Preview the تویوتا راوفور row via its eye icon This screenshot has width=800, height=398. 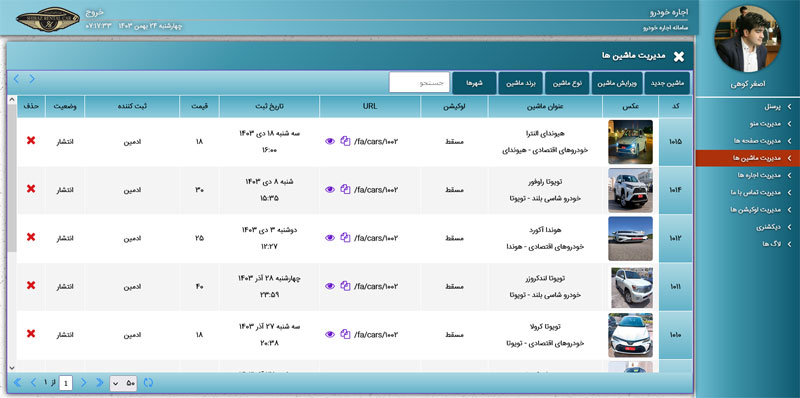point(330,190)
